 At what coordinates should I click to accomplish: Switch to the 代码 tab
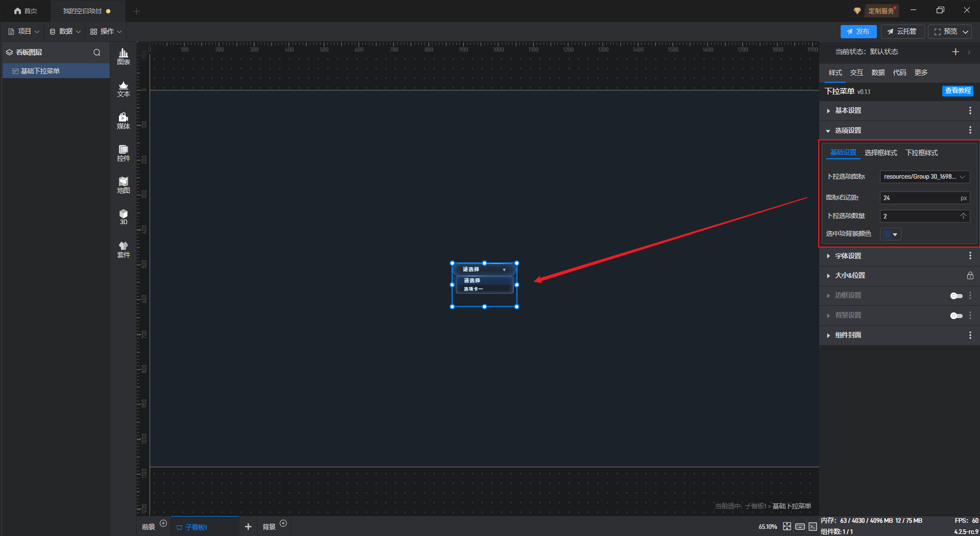point(899,72)
